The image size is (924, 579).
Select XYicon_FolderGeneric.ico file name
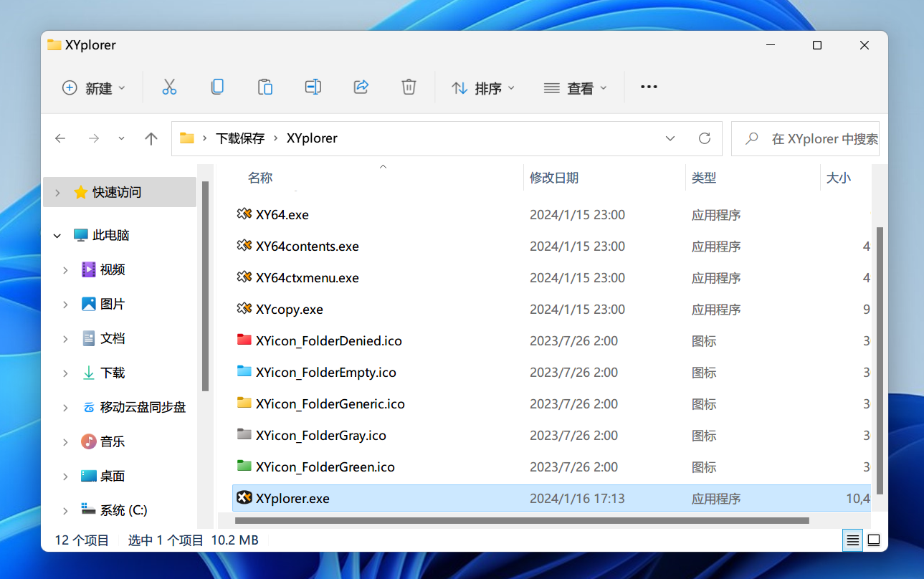(330, 403)
